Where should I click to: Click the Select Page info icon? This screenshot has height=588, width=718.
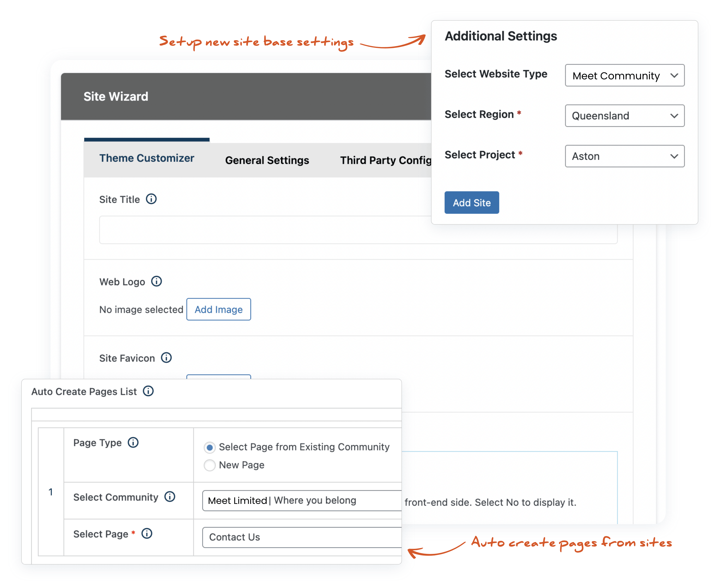(x=147, y=534)
